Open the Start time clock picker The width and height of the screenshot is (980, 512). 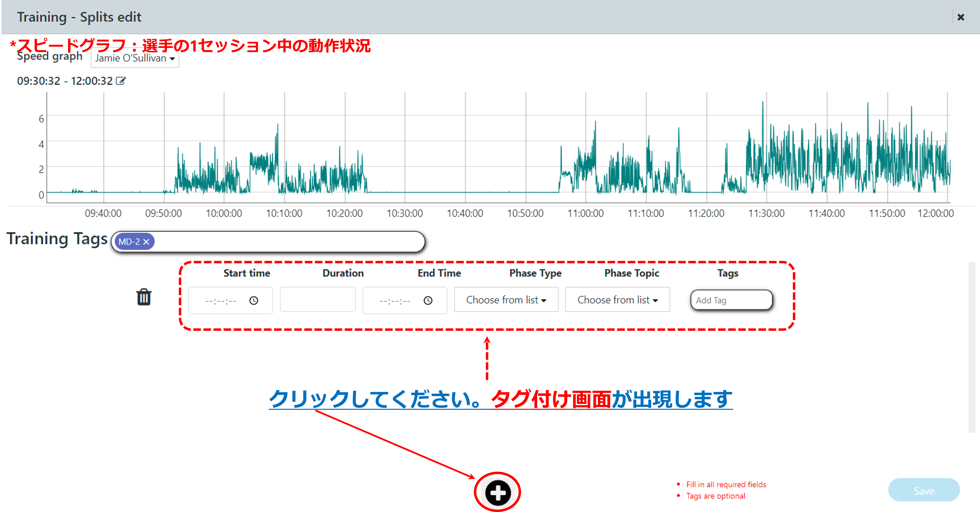(x=254, y=301)
